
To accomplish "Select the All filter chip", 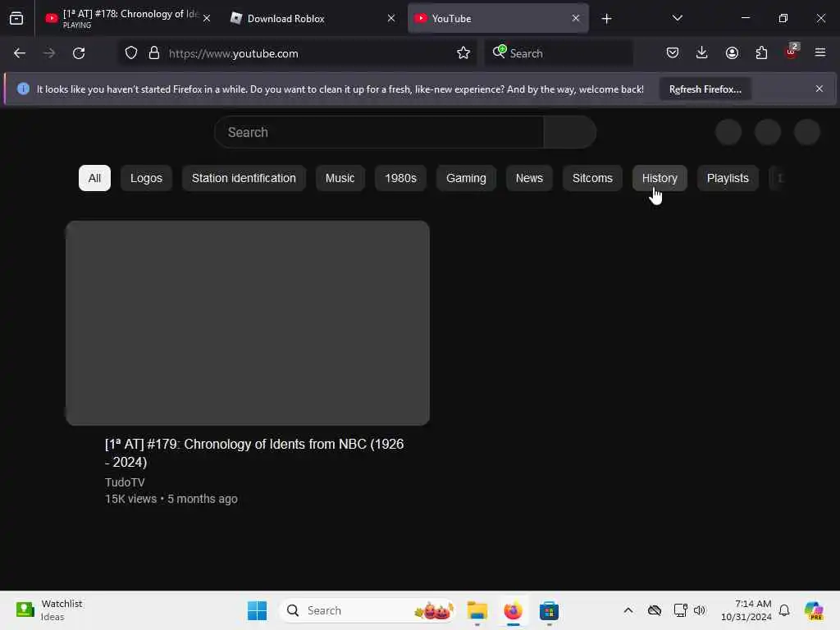I will click(94, 178).
